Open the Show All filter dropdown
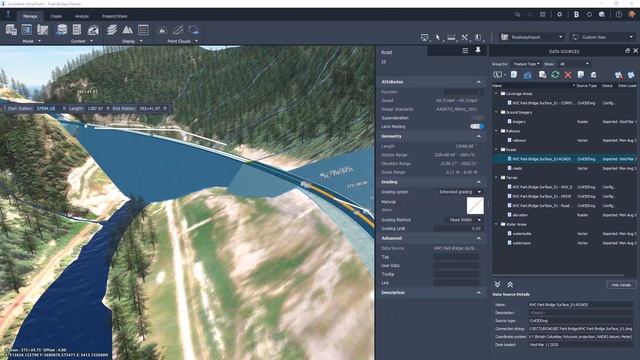Image resolution: width=640 pixels, height=360 pixels. click(x=574, y=64)
